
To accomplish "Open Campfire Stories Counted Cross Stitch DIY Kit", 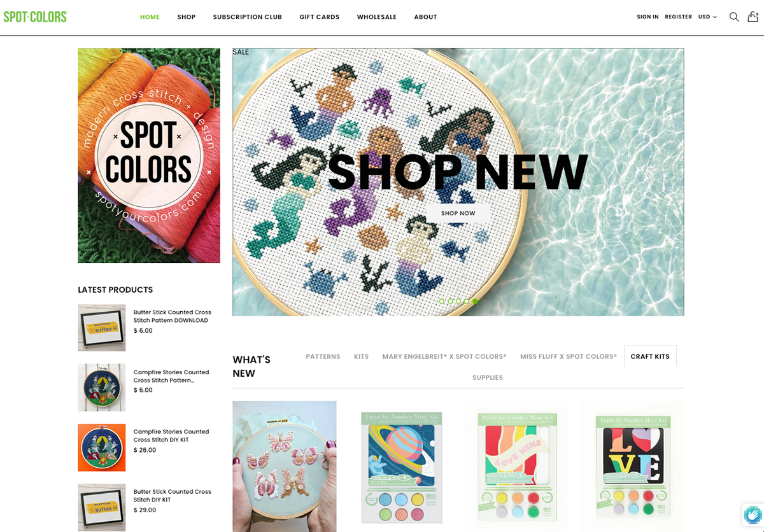I will [x=171, y=435].
